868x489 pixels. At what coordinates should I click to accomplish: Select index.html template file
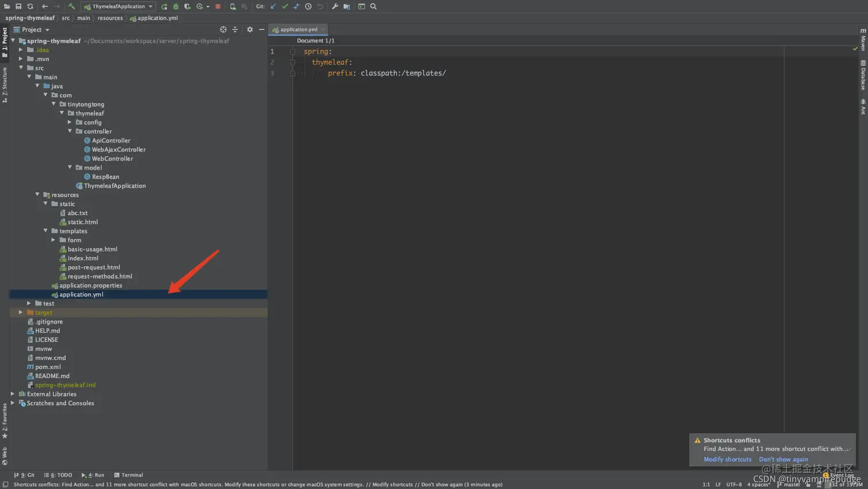[x=83, y=258]
